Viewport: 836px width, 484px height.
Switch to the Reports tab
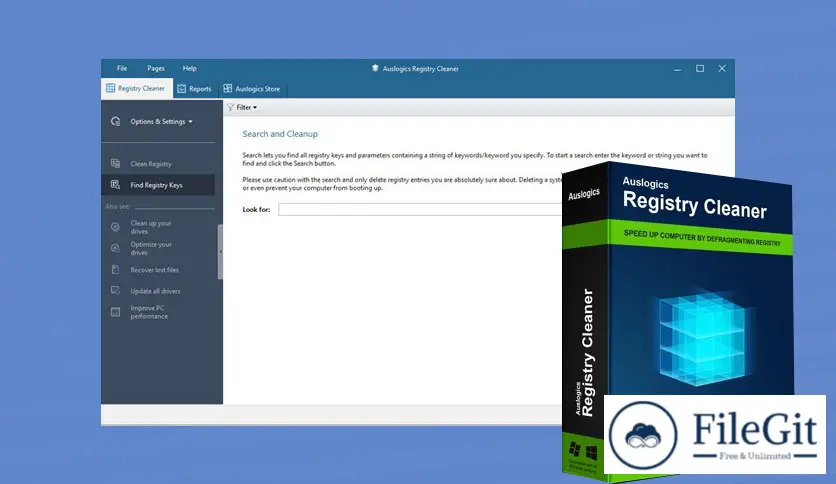(x=195, y=88)
